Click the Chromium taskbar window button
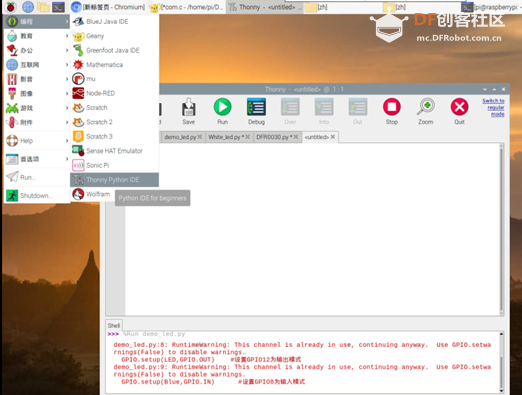The width and height of the screenshot is (522, 395). pos(109,7)
